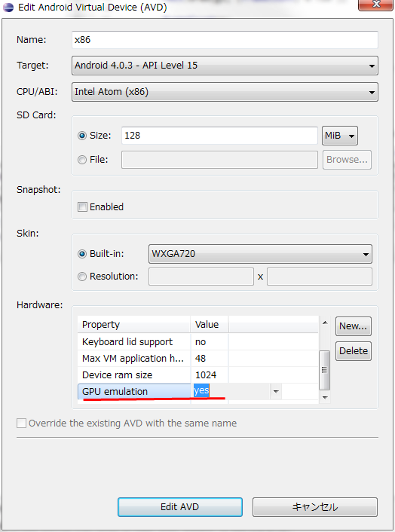Click the New... hardware button
The width and height of the screenshot is (395, 532).
pos(354,326)
